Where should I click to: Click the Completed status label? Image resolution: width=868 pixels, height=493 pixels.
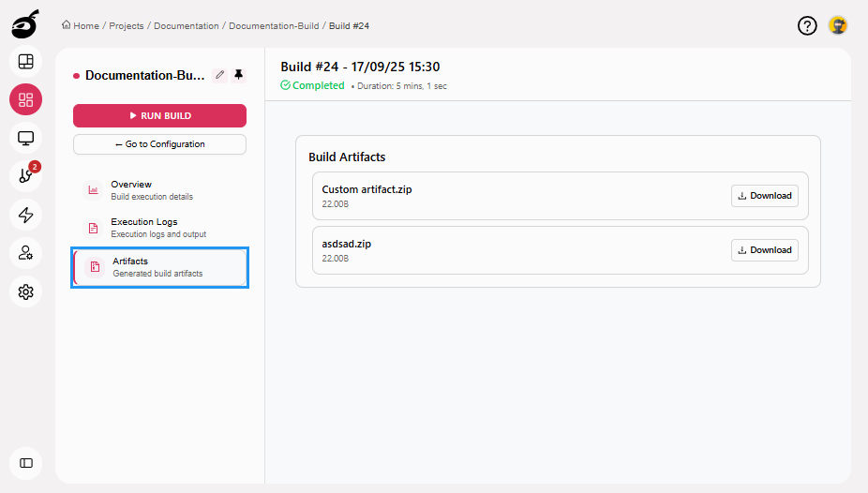tap(319, 85)
